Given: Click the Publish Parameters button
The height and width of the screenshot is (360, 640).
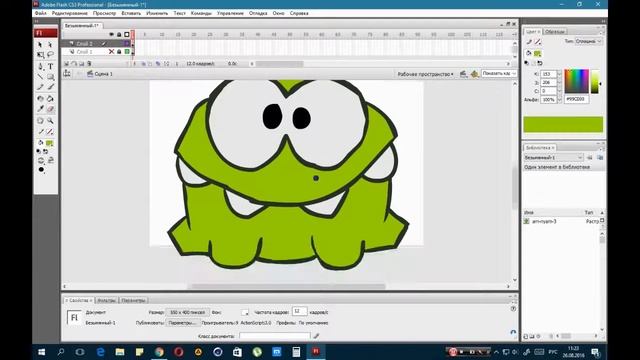Looking at the screenshot, I should point(182,323).
